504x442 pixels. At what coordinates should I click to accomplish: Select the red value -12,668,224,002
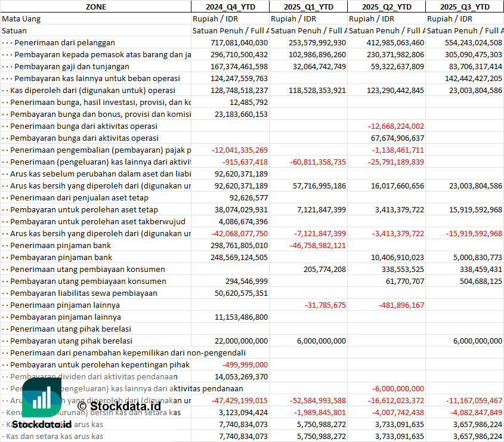(396, 126)
